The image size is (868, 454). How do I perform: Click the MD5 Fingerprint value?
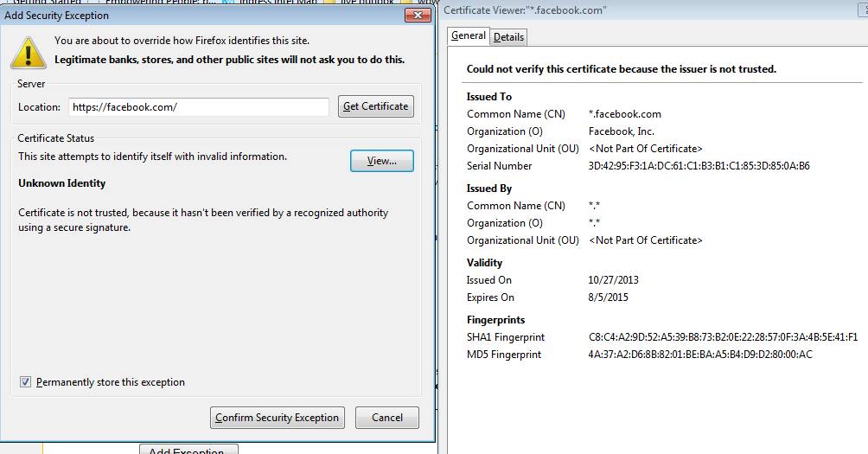pos(700,355)
